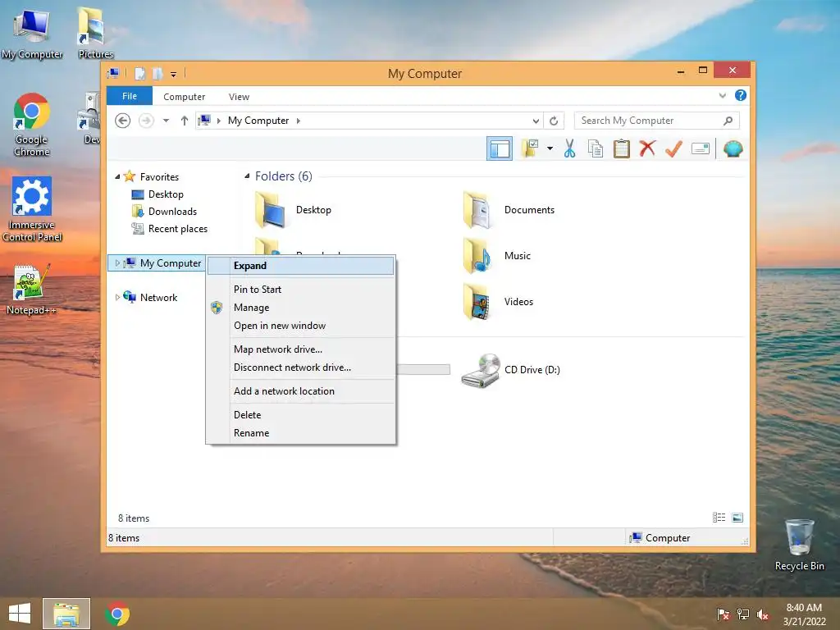The width and height of the screenshot is (840, 630).
Task: Click the red X Delete icon
Action: coord(647,148)
